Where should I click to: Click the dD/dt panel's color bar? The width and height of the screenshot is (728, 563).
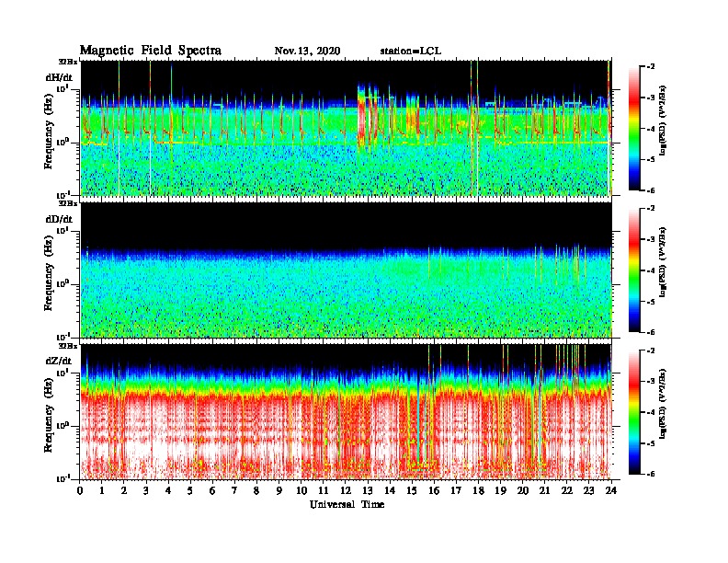coord(634,270)
